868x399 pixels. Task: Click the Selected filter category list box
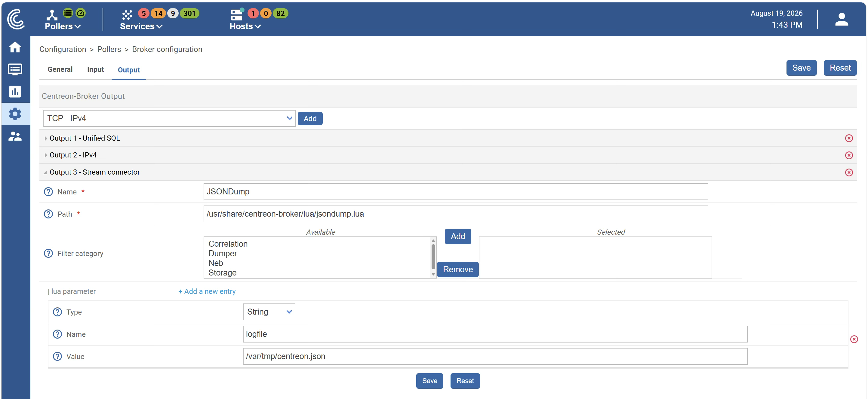596,257
